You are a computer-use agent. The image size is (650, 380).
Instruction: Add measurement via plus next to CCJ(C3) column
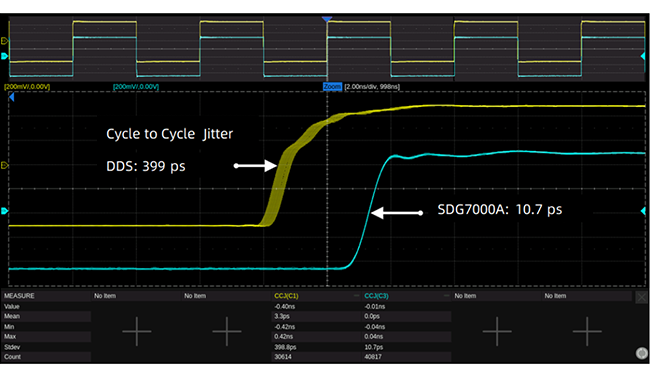497,331
